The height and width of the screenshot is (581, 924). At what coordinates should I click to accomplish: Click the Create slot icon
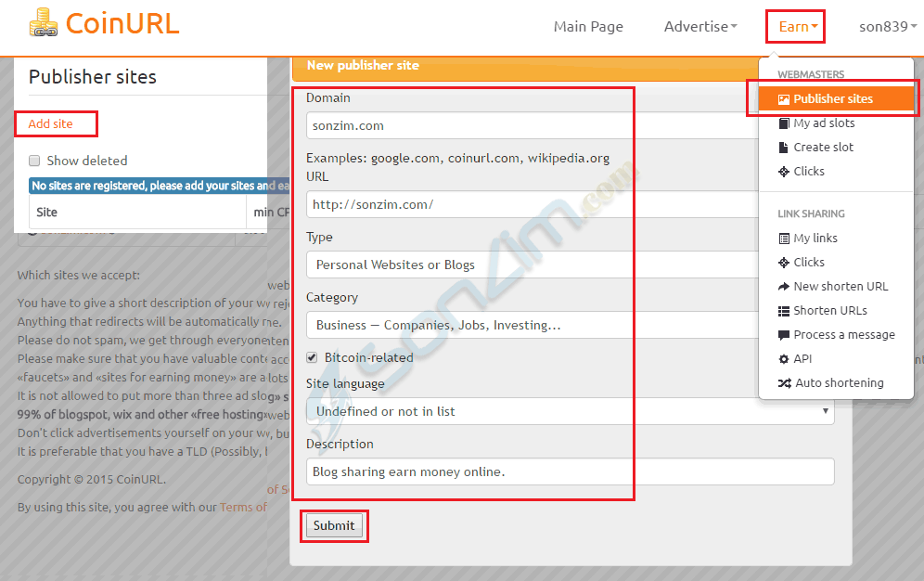(784, 148)
